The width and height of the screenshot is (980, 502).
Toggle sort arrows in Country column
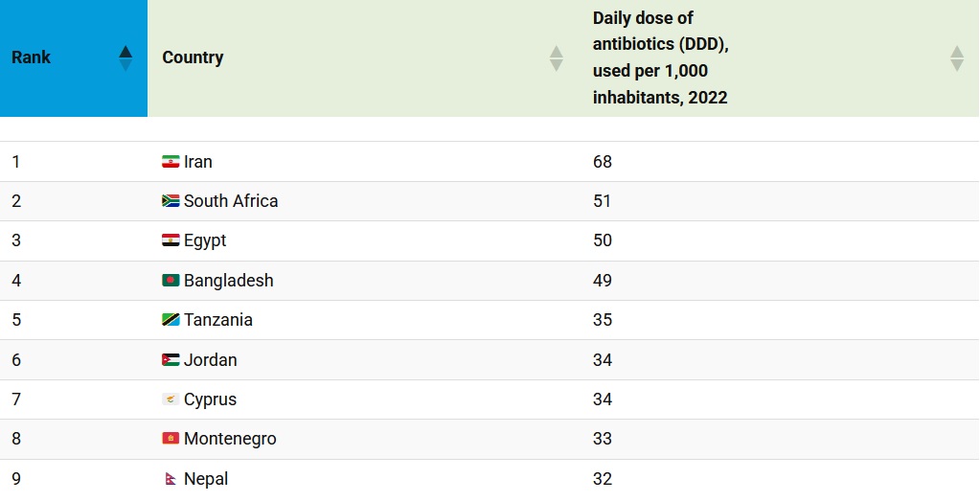(x=556, y=58)
